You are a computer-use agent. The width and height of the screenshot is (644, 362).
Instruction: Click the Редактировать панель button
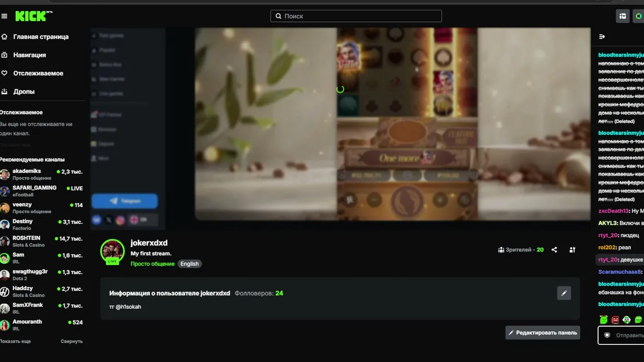(543, 333)
